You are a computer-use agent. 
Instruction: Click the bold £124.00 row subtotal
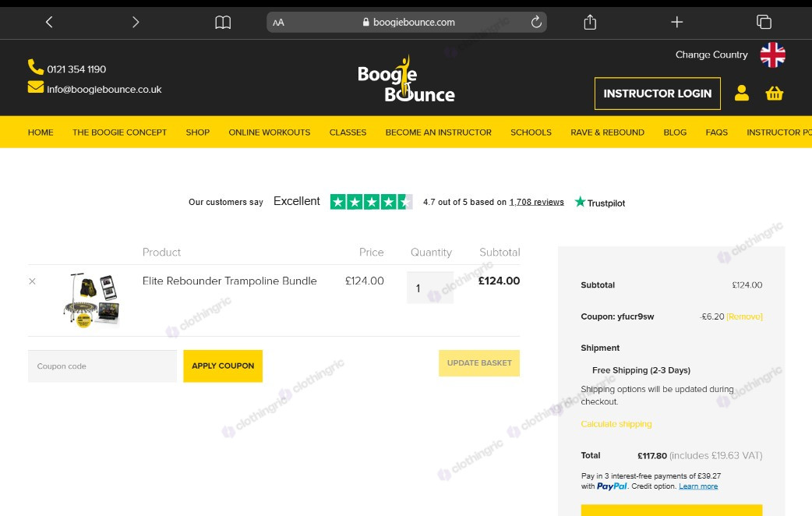499,281
